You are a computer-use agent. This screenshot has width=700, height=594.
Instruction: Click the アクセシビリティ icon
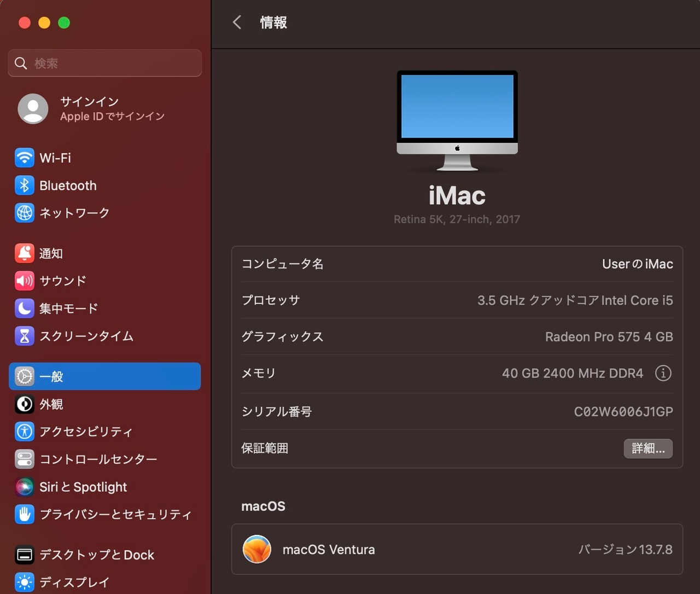point(24,432)
